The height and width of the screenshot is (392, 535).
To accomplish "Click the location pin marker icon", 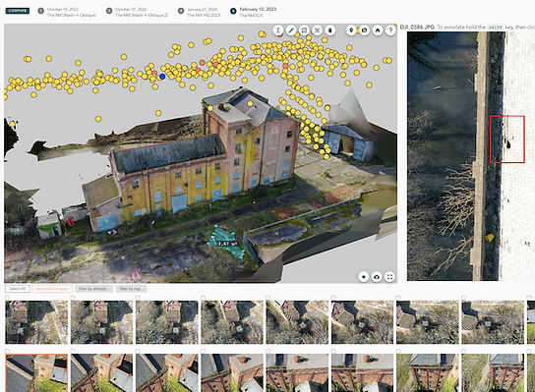I will [351, 30].
